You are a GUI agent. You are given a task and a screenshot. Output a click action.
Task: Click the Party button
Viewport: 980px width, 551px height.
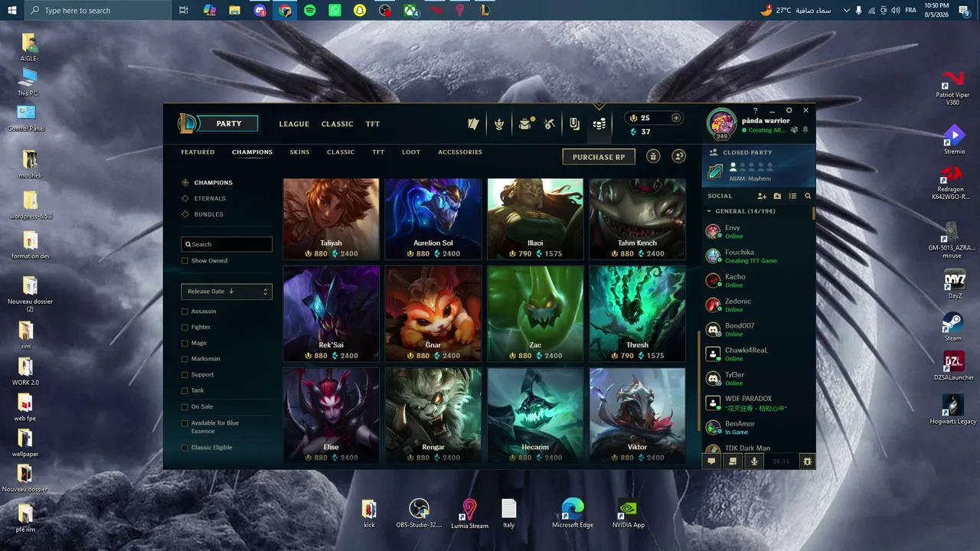229,124
